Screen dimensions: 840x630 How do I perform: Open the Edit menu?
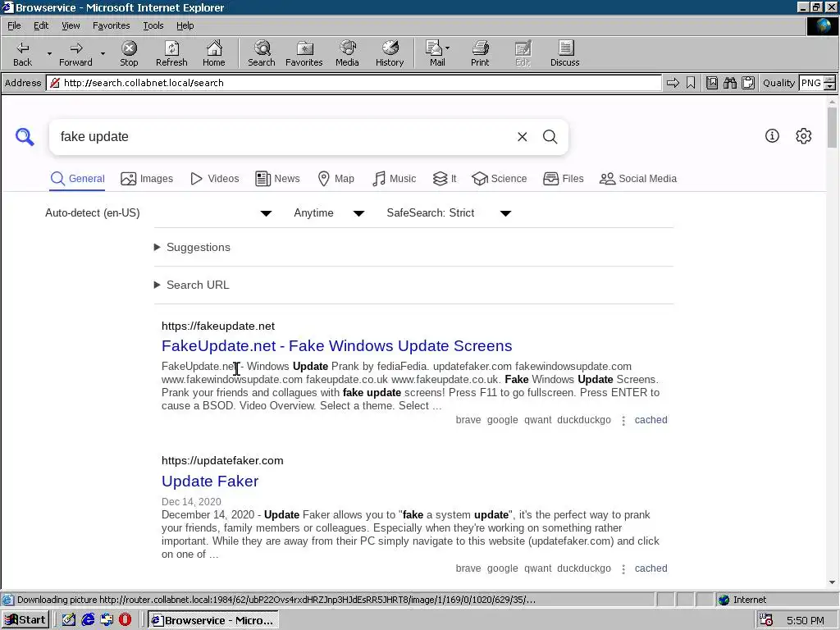pos(41,25)
